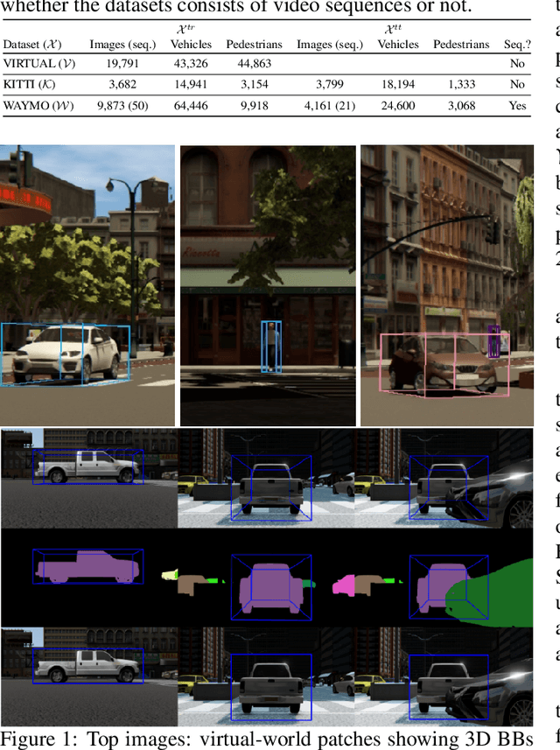Click the X^tr training set header
The image size is (560, 750).
click(x=186, y=29)
